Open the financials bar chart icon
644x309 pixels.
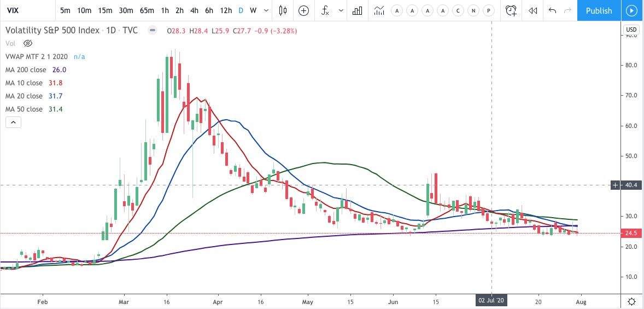pos(358,11)
